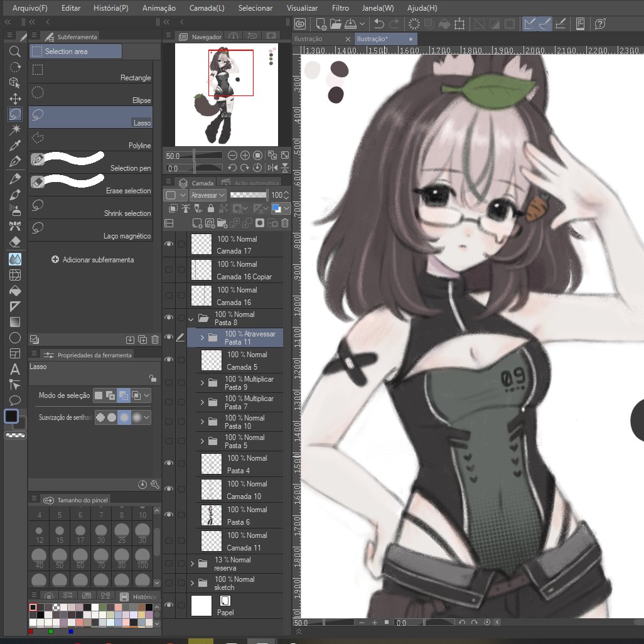Zoom in using Navigator plus icon
This screenshot has width=644, height=644.
coord(245,155)
